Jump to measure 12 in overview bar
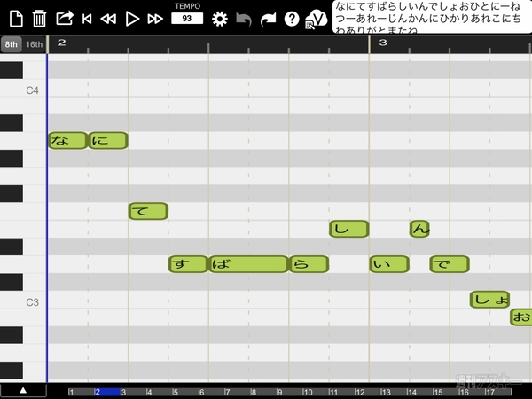The width and height of the screenshot is (532, 399). [367, 392]
